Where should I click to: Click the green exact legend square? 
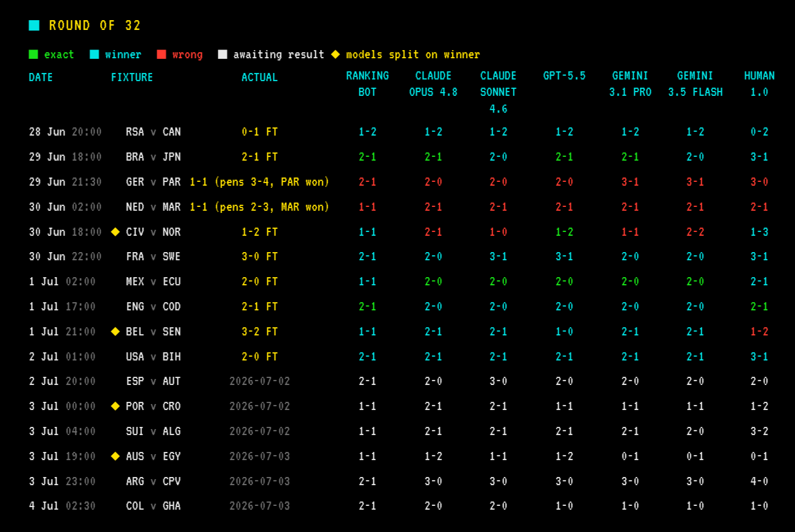click(33, 54)
